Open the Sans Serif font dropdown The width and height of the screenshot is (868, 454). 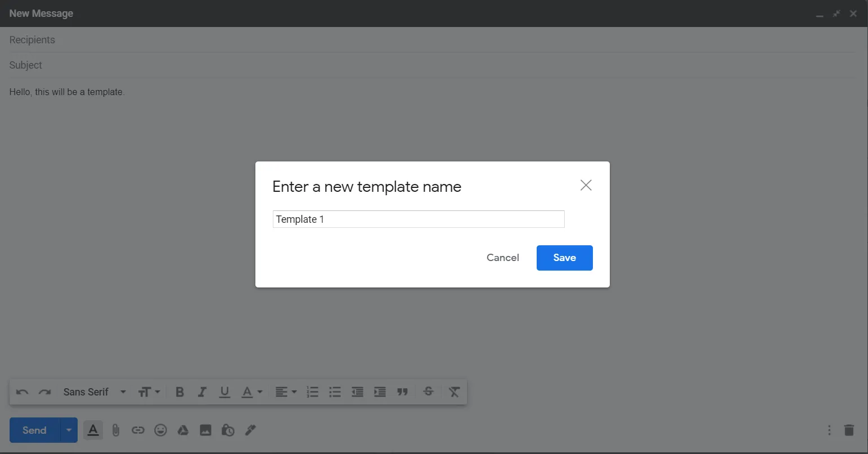[94, 392]
